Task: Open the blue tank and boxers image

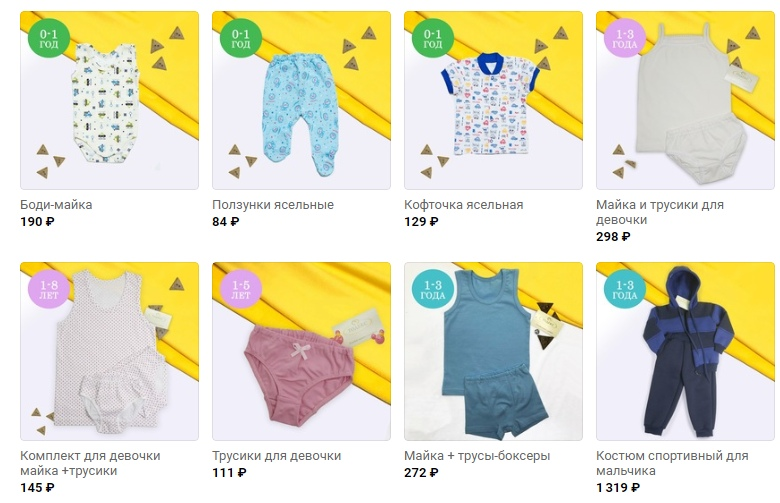Action: pos(493,351)
